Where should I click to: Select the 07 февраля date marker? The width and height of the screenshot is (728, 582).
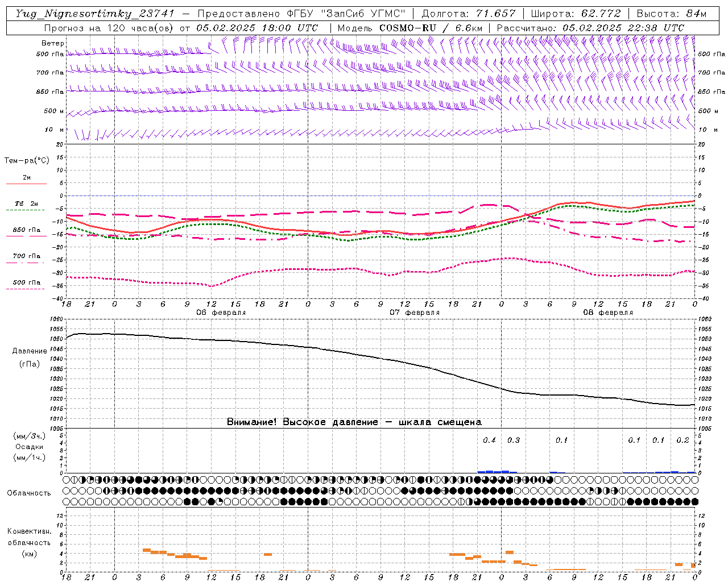(x=415, y=313)
